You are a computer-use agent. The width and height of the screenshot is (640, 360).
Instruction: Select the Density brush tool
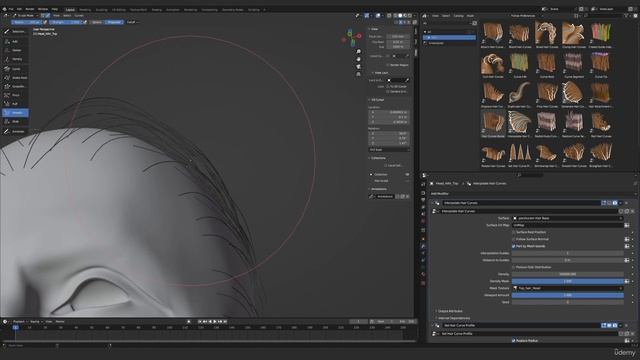[15, 59]
